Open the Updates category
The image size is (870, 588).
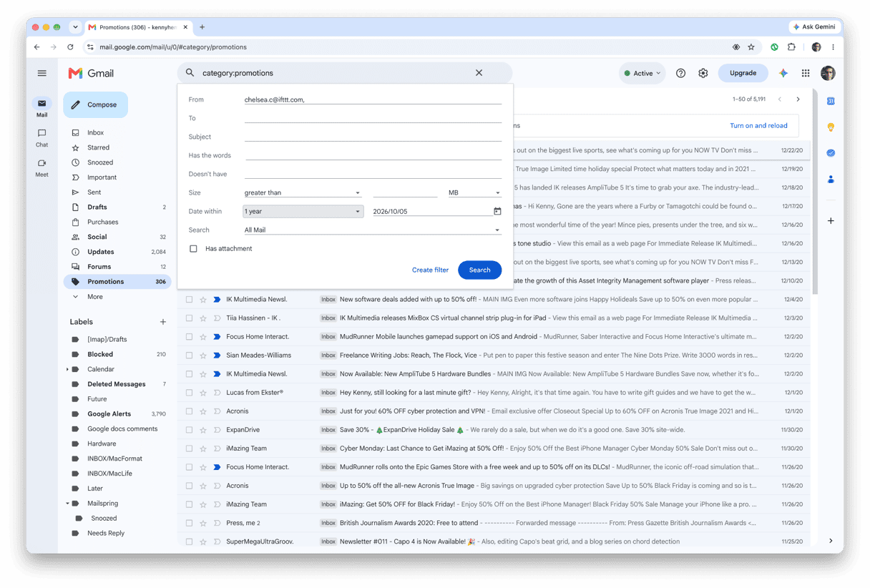(101, 252)
